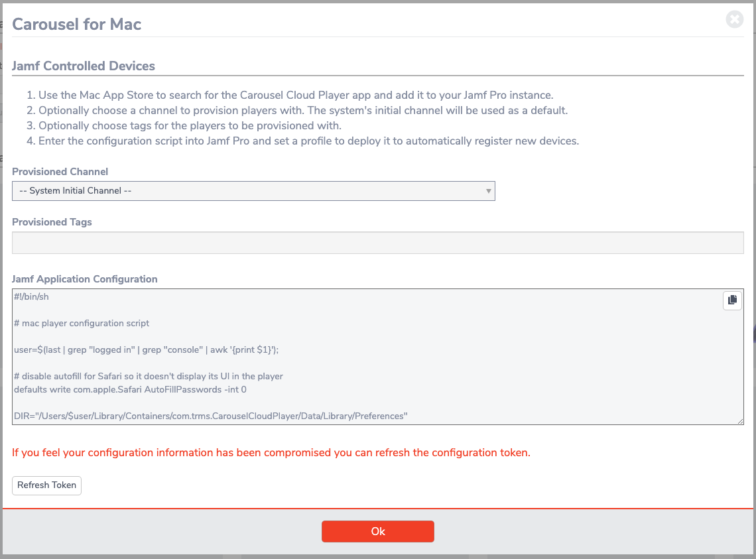This screenshot has height=559, width=756.
Task: Click step 1 about the Mac App Store
Action: (296, 95)
